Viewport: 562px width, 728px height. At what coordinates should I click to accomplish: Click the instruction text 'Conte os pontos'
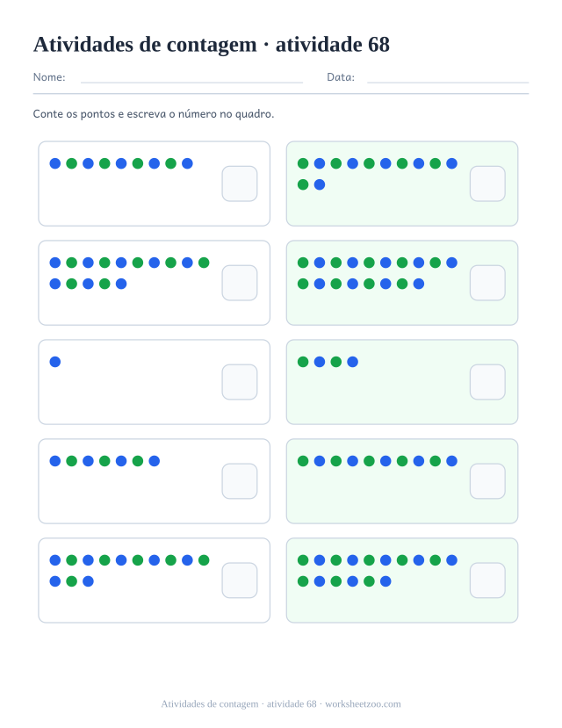point(74,114)
